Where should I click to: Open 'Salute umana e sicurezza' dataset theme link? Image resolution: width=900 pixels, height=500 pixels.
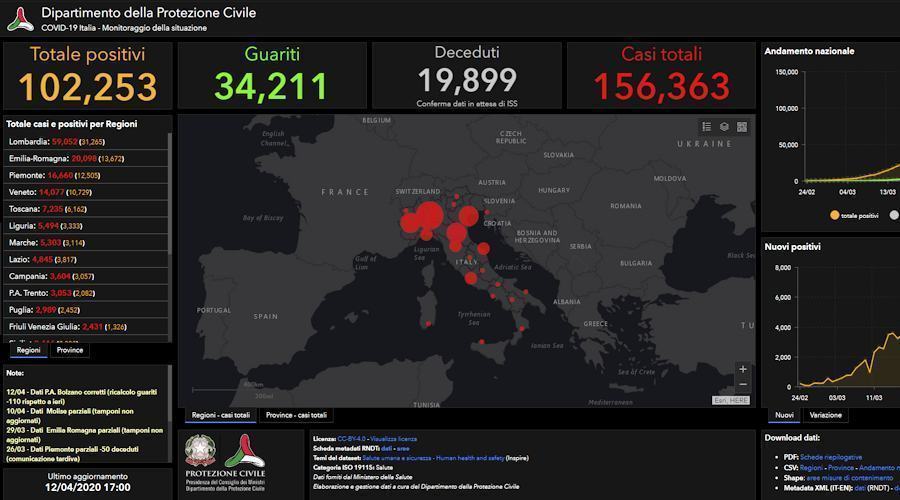[x=397, y=458]
